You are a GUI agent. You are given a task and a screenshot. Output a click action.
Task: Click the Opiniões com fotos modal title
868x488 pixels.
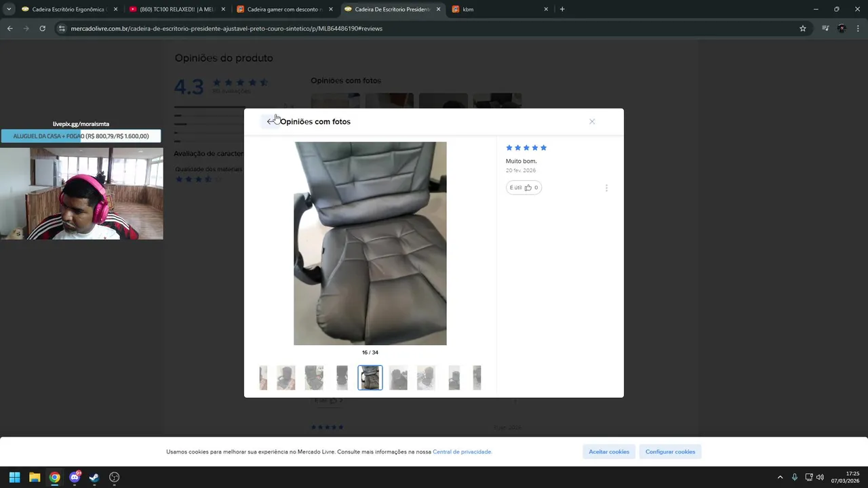[x=315, y=121]
